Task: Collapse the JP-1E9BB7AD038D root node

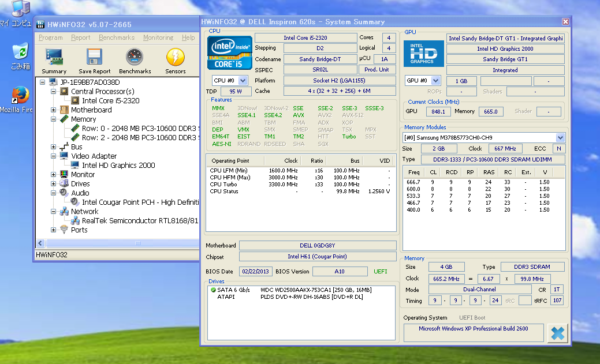Action: click(43, 82)
